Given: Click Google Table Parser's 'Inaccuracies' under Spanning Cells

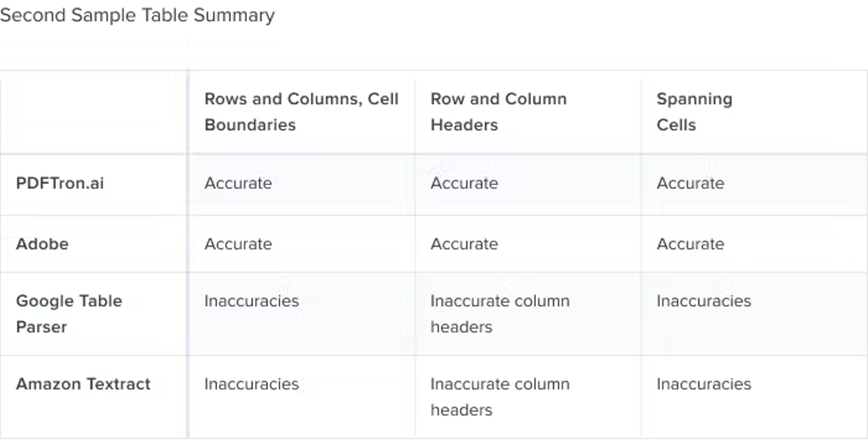Looking at the screenshot, I should point(703,301).
